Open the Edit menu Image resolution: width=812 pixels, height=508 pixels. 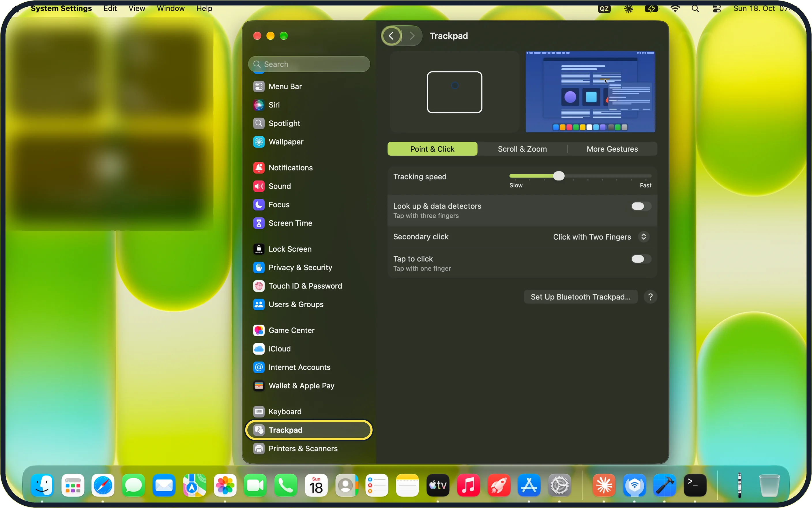click(110, 8)
